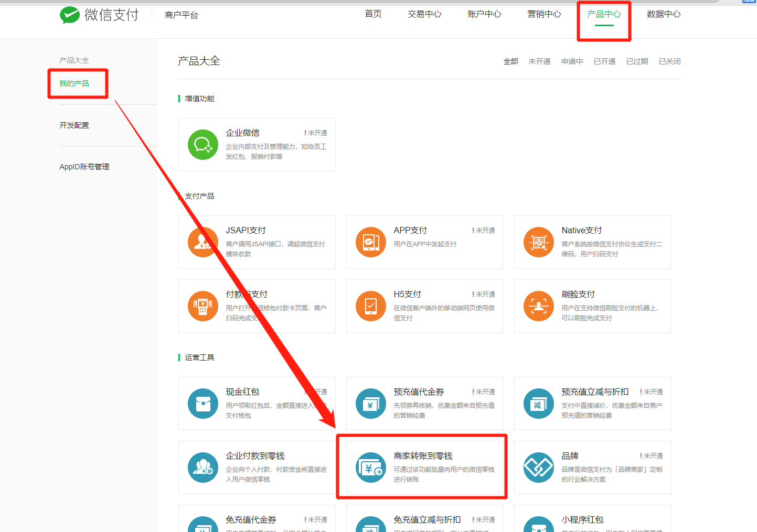
Task: Click the Native支付 card description text
Action: pyautogui.click(x=612, y=249)
